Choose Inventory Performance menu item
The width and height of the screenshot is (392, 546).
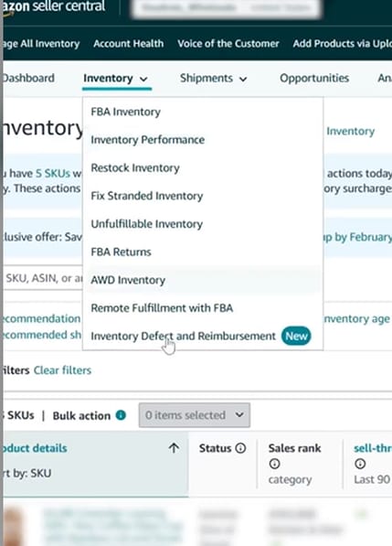(x=147, y=140)
